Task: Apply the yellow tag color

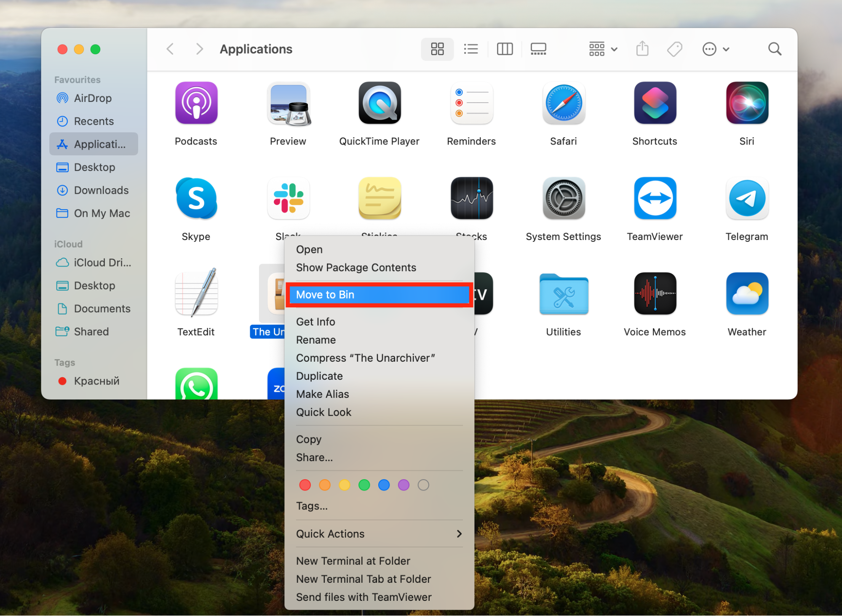Action: [345, 485]
